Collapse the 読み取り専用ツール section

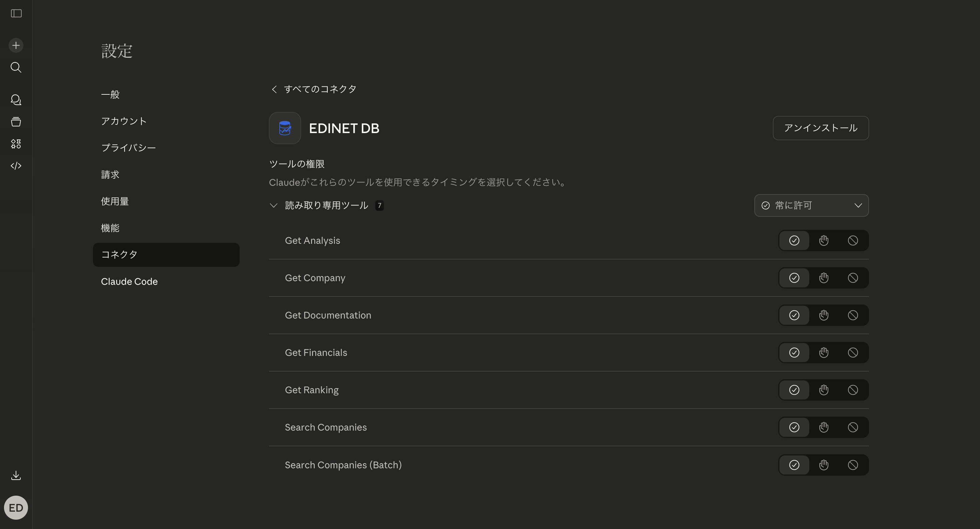click(x=274, y=205)
